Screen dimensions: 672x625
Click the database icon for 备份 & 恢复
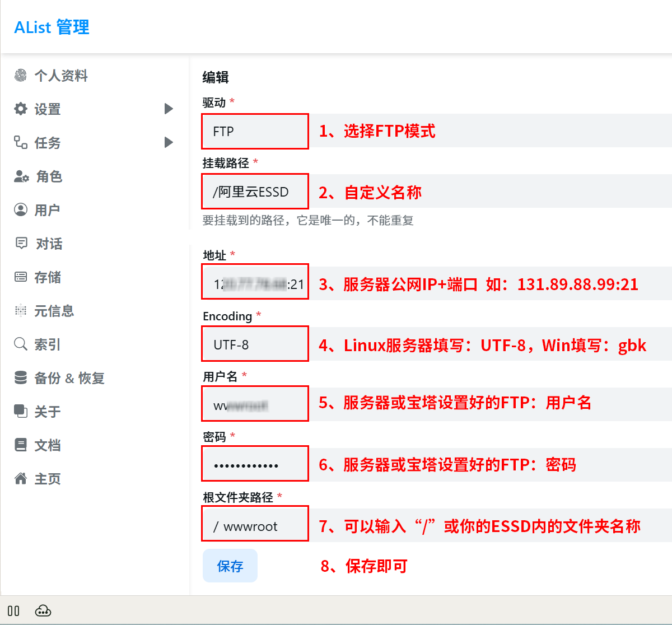click(x=21, y=377)
